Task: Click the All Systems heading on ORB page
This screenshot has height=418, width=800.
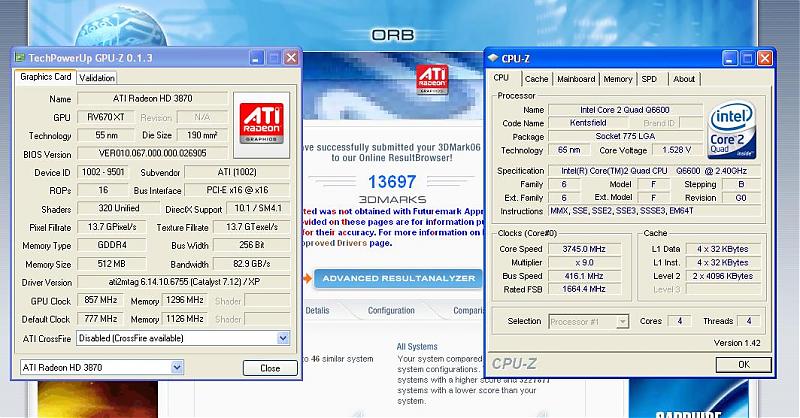Action: pyautogui.click(x=417, y=347)
